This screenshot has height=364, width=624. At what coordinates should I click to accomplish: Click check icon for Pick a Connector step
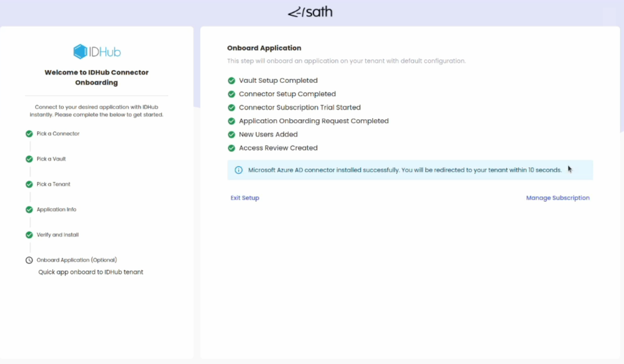coord(29,134)
